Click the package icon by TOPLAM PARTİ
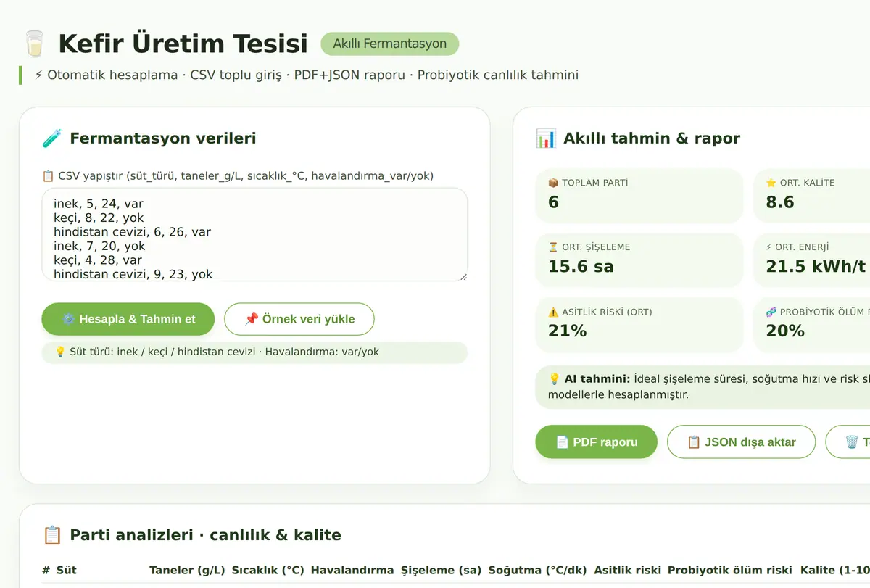The image size is (870, 588). tap(553, 183)
